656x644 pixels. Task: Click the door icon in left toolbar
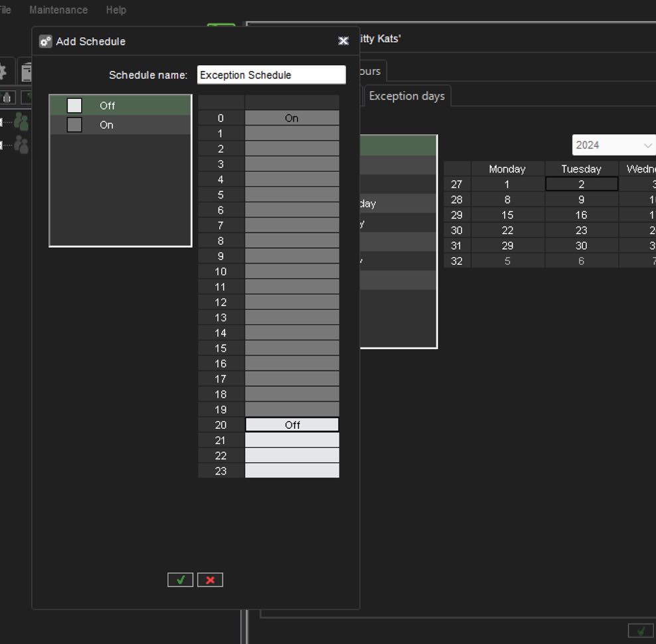tap(26, 72)
